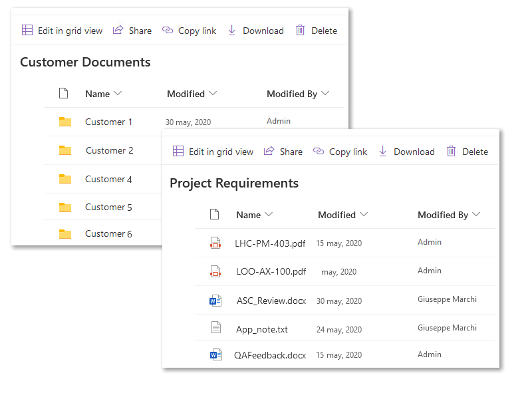Expand Modified By dropdown in Project Requirements
This screenshot has width=532, height=399.
coord(476,214)
